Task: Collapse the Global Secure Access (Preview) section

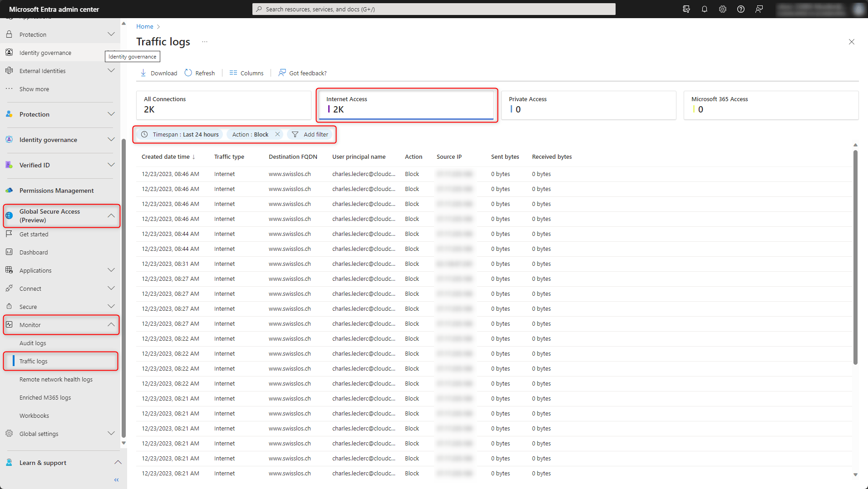Action: coord(111,215)
